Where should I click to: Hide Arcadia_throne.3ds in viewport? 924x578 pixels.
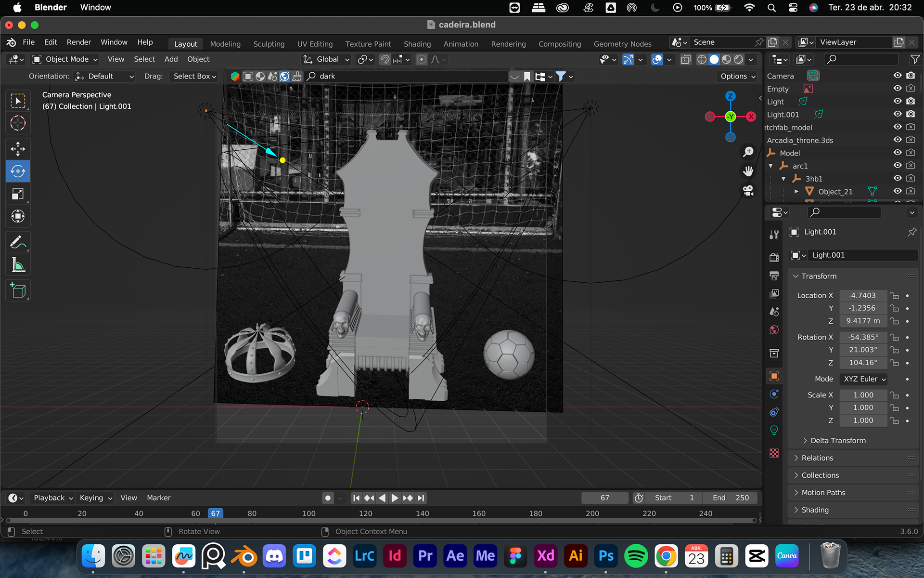[x=898, y=140]
